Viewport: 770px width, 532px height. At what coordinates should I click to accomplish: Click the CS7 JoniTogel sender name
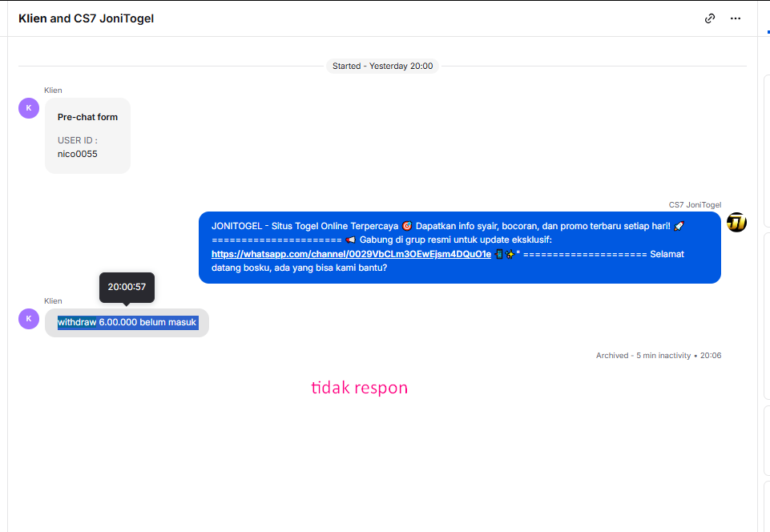click(695, 205)
